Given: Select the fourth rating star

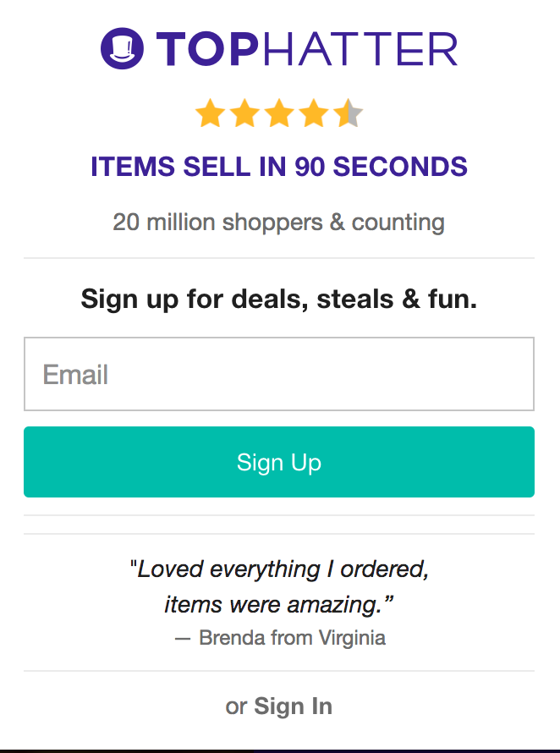Looking at the screenshot, I should [314, 114].
